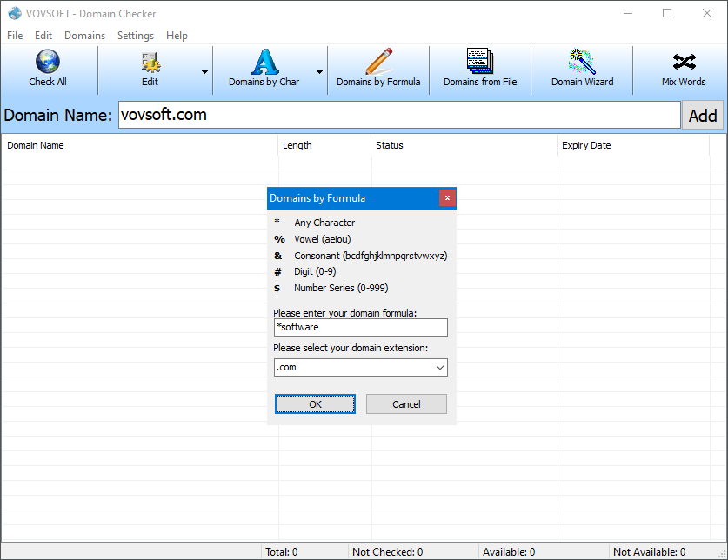Open the domain extension .com combo box
This screenshot has height=560, width=728.
coord(361,367)
